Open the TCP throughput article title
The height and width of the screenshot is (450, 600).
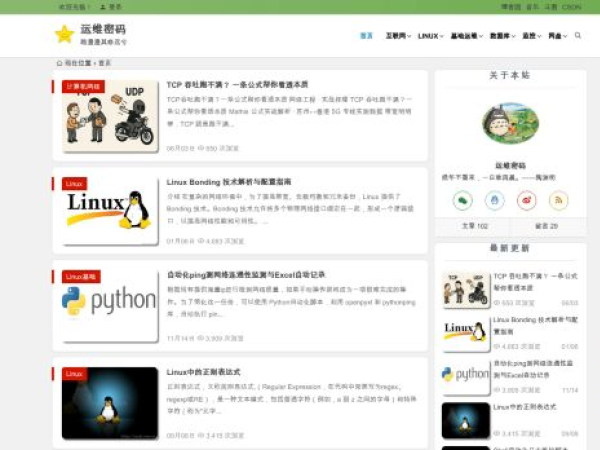(x=237, y=85)
